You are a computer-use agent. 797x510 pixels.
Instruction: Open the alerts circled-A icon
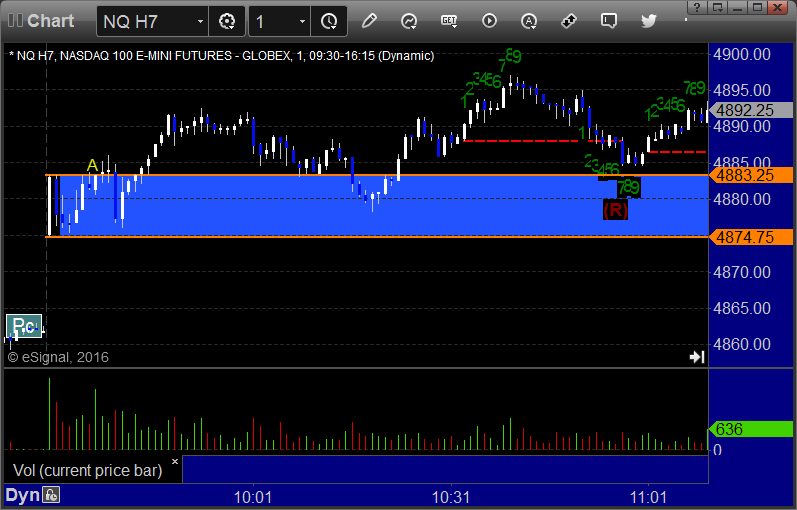tap(529, 21)
